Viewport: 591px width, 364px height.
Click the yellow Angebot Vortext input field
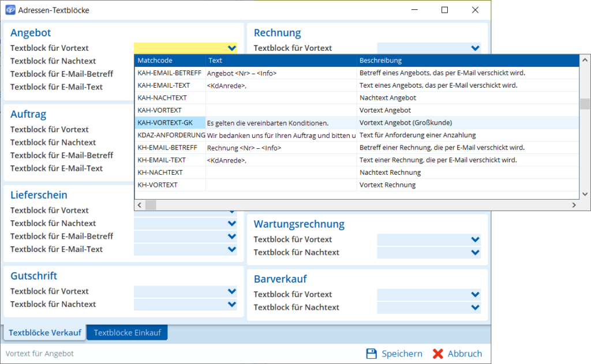(179, 48)
